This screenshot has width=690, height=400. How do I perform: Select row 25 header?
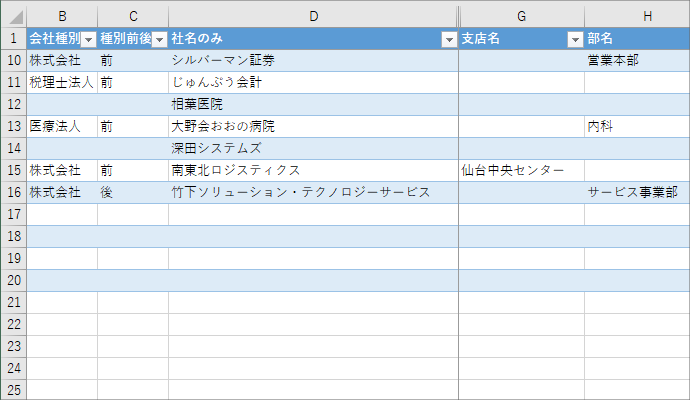click(x=14, y=390)
